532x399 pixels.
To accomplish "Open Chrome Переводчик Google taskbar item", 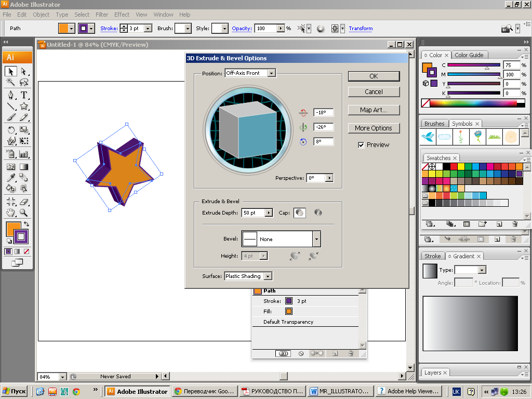I will pos(205,391).
